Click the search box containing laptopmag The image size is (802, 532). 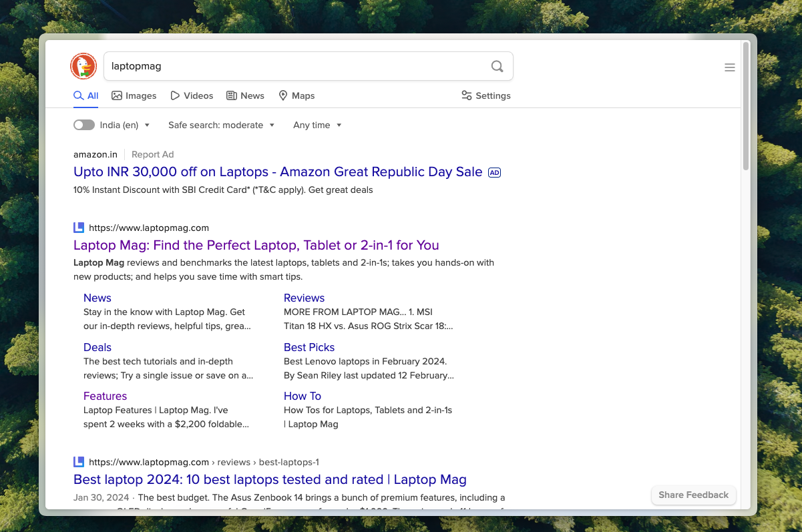[309, 66]
